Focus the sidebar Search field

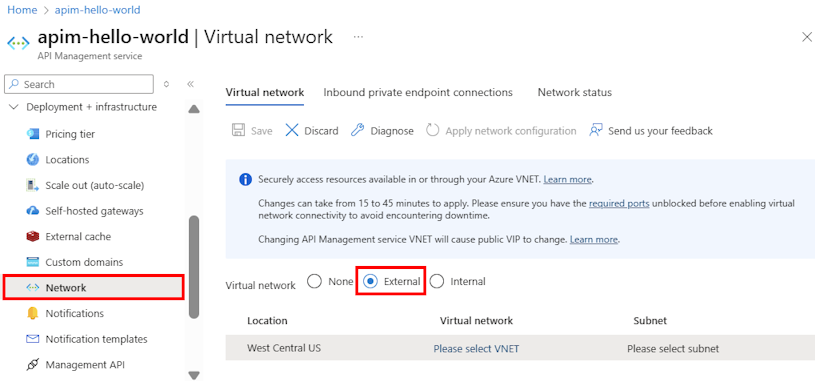point(79,84)
